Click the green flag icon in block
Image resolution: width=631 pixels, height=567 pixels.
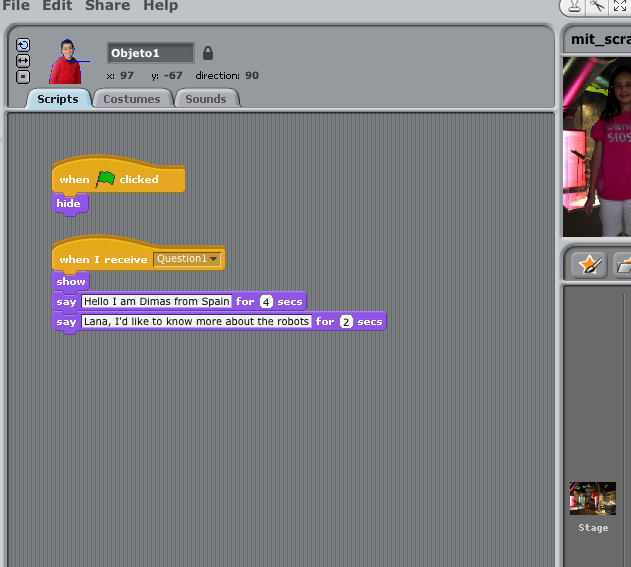click(x=105, y=179)
